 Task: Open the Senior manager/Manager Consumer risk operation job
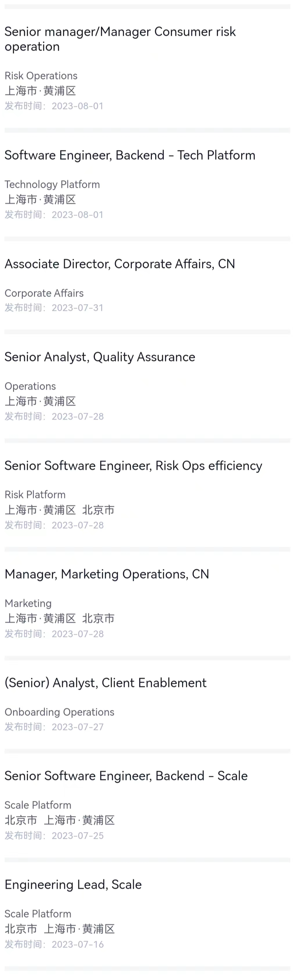click(120, 39)
